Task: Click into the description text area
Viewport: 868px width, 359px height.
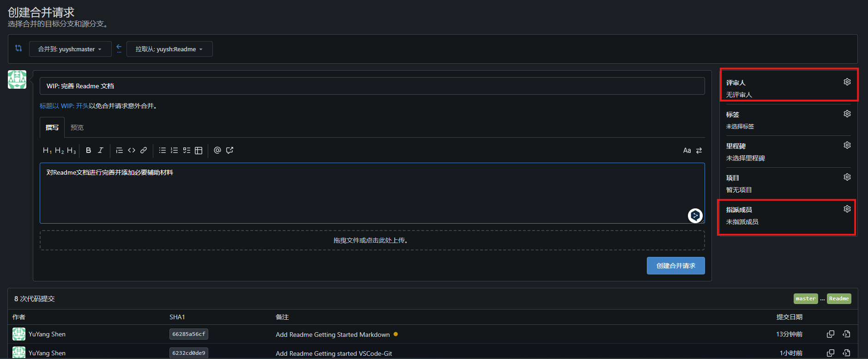Action: tap(372, 193)
